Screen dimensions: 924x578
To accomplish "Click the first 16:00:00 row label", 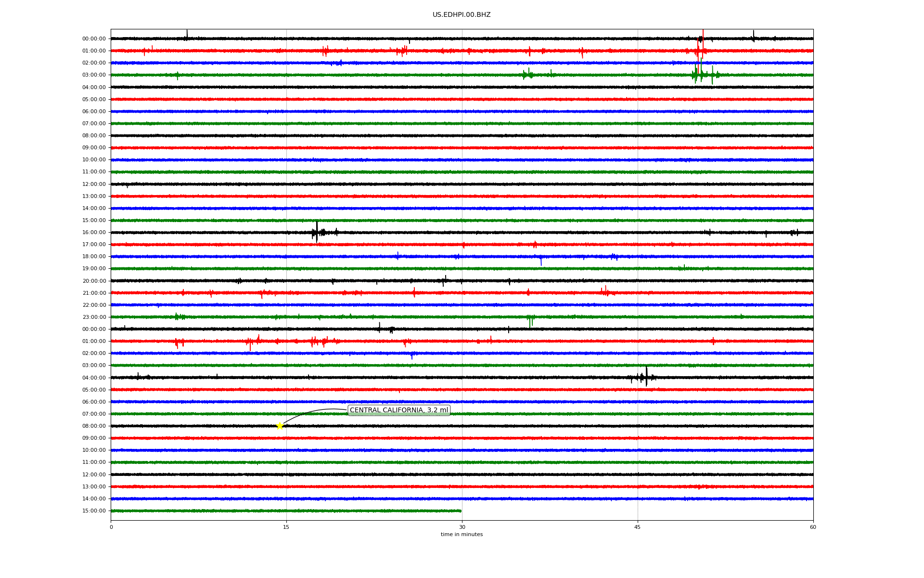I will click(x=94, y=233).
